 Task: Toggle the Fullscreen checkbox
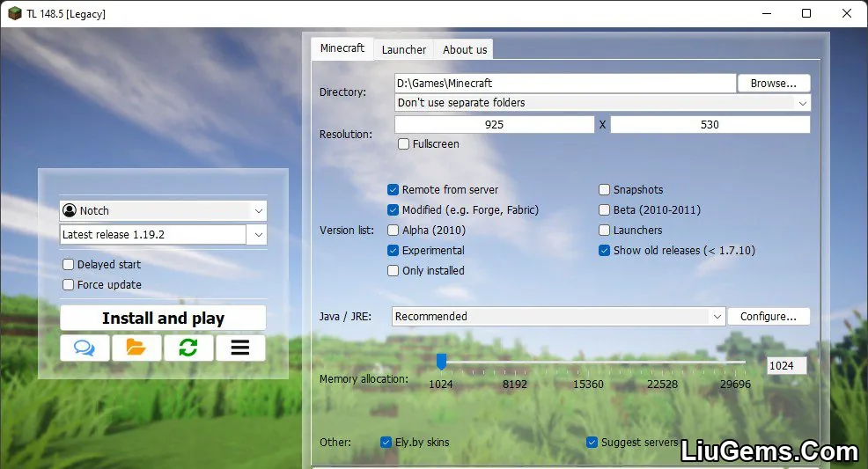(x=403, y=143)
